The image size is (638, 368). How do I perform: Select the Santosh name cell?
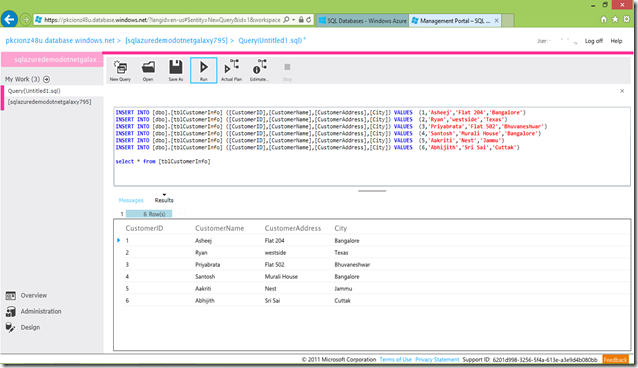coord(205,276)
